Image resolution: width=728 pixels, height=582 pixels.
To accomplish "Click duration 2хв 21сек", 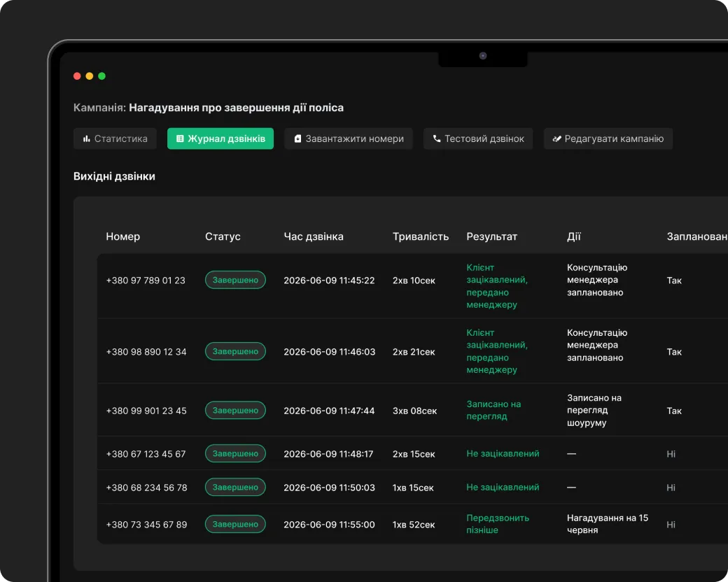I will (x=414, y=352).
